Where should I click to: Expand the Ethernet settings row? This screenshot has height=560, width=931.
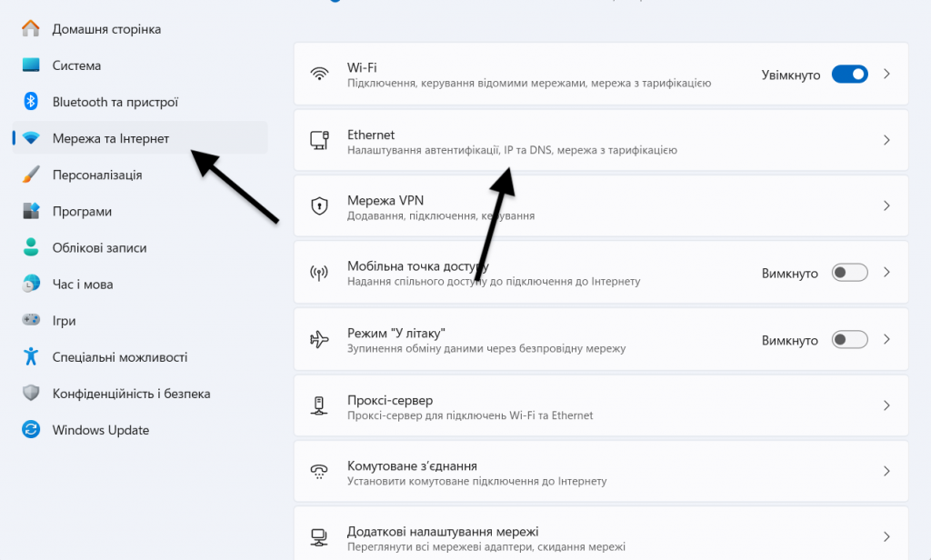click(886, 139)
